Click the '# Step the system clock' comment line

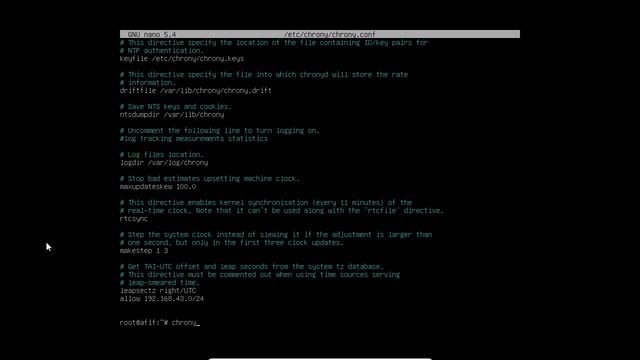(276, 235)
